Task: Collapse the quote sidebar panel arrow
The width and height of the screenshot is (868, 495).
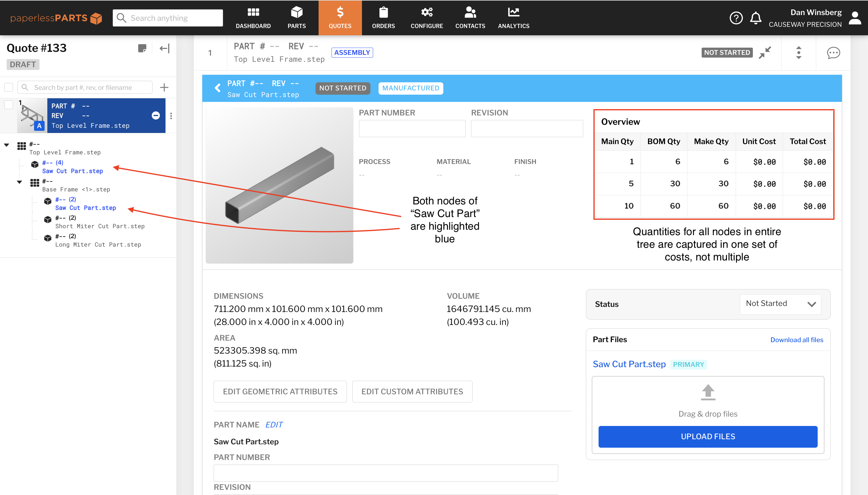Action: tap(165, 48)
